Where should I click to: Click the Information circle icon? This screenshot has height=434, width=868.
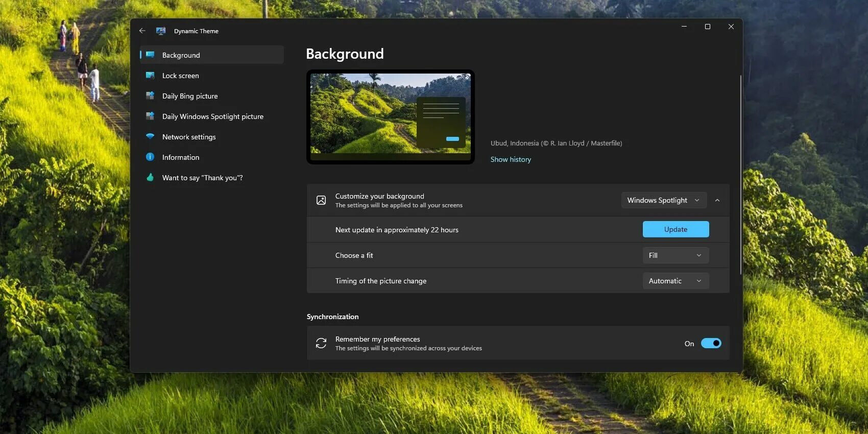(x=150, y=157)
